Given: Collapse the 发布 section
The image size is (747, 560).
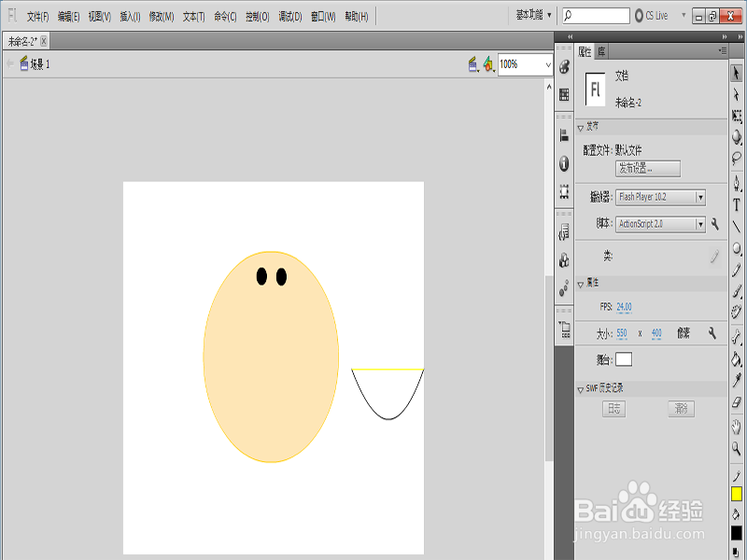Looking at the screenshot, I should click(581, 127).
